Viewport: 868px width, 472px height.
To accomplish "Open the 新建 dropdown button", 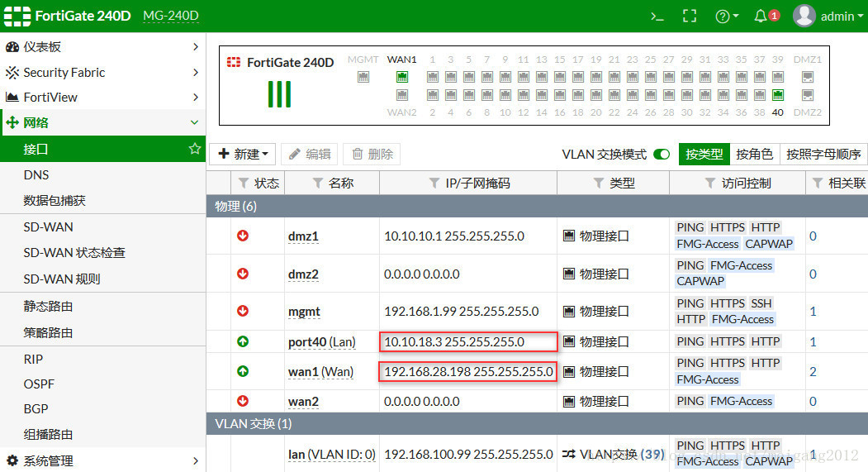I will (243, 154).
